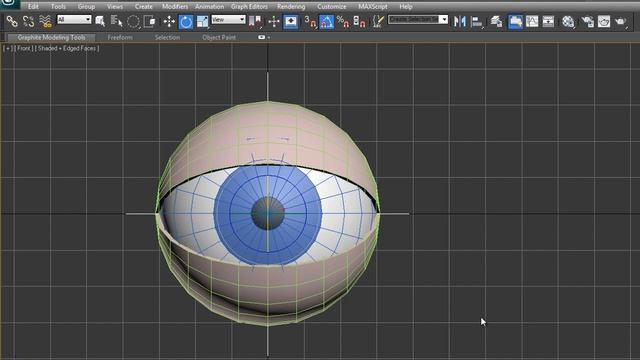Toggle ribbon minimize button beside Object Paint

261,37
